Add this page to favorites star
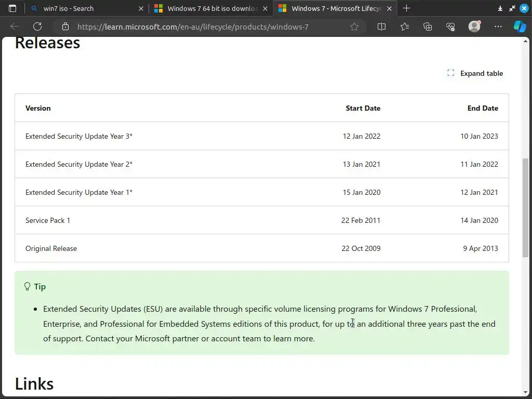Screen dimensions: 532x399 (354, 26)
